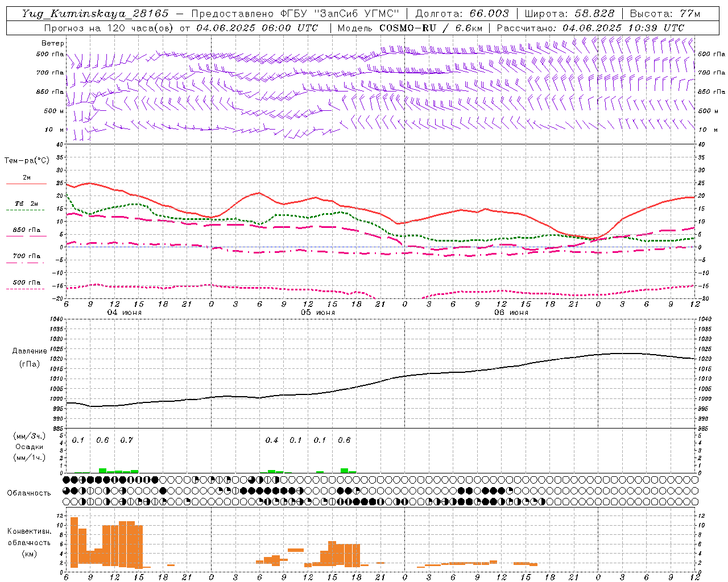Click the 05 июня date label
This screenshot has width=728, height=582.
point(318,313)
